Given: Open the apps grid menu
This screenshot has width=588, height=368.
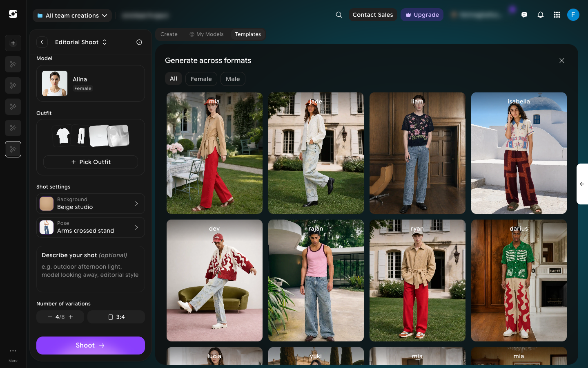Looking at the screenshot, I should [557, 15].
